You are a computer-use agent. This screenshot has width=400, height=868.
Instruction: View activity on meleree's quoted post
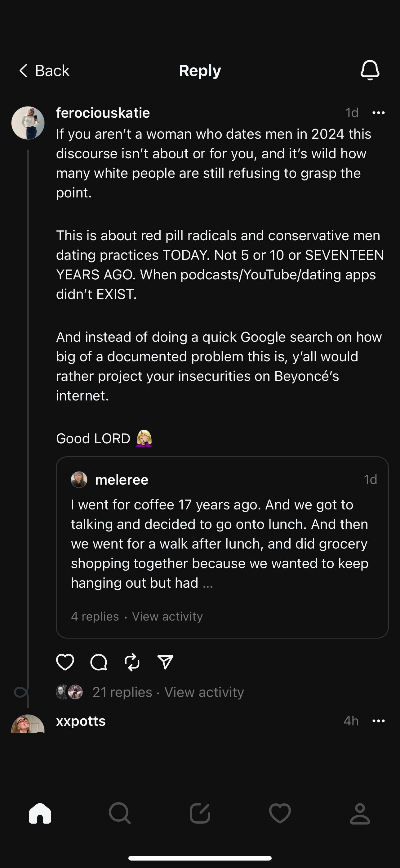coord(167,616)
